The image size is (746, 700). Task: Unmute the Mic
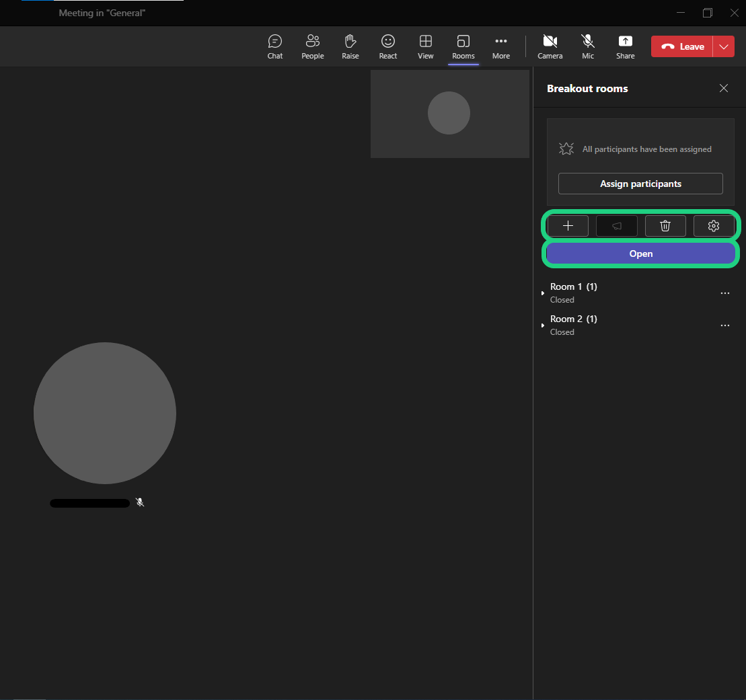[587, 46]
